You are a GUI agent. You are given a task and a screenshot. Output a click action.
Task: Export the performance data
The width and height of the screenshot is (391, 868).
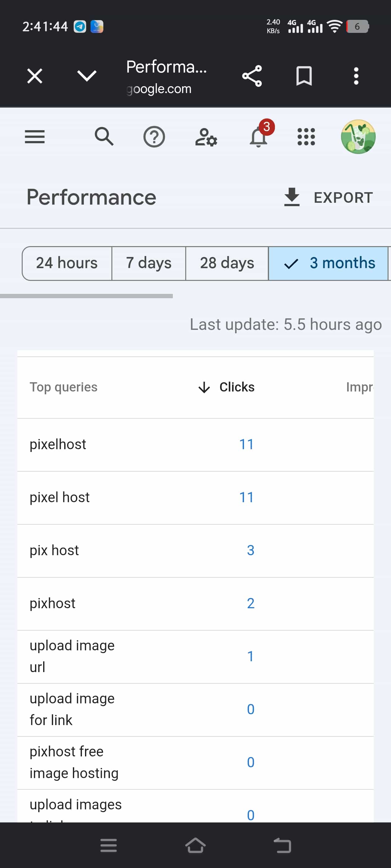328,197
